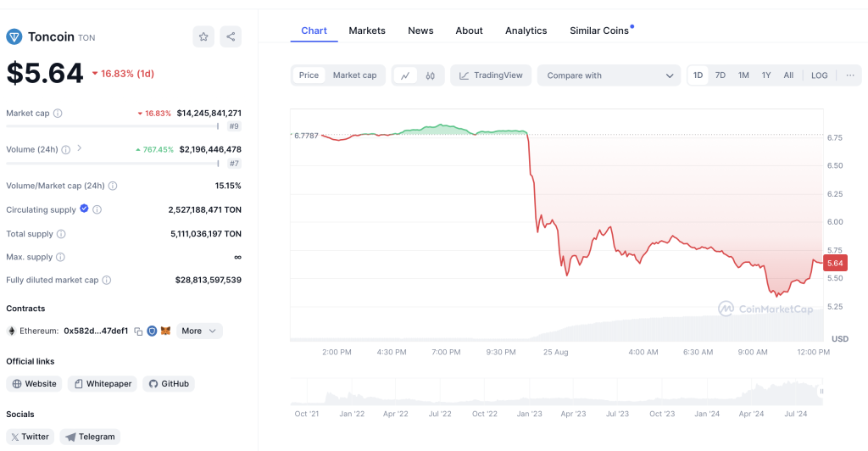Click the blue shield icon by contract
This screenshot has width=868, height=451.
152,331
